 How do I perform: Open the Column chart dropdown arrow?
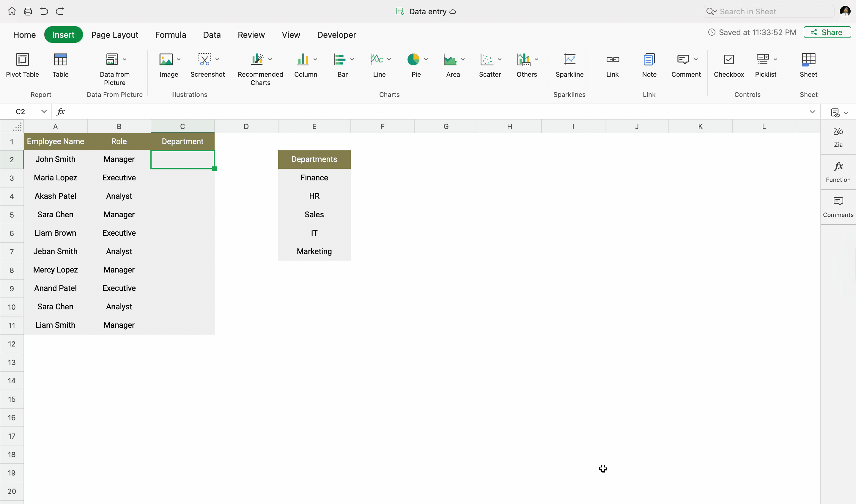click(x=315, y=59)
